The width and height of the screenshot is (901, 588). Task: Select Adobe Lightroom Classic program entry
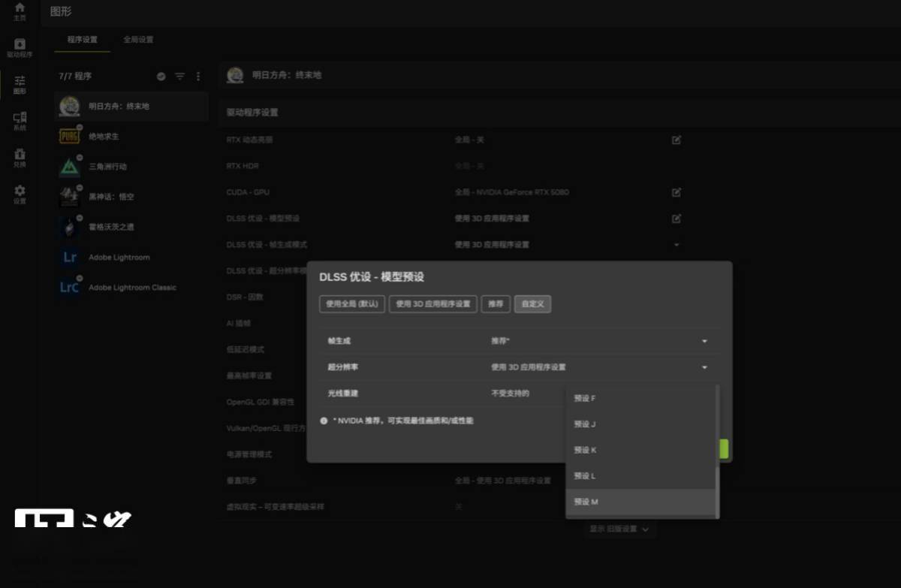(132, 288)
